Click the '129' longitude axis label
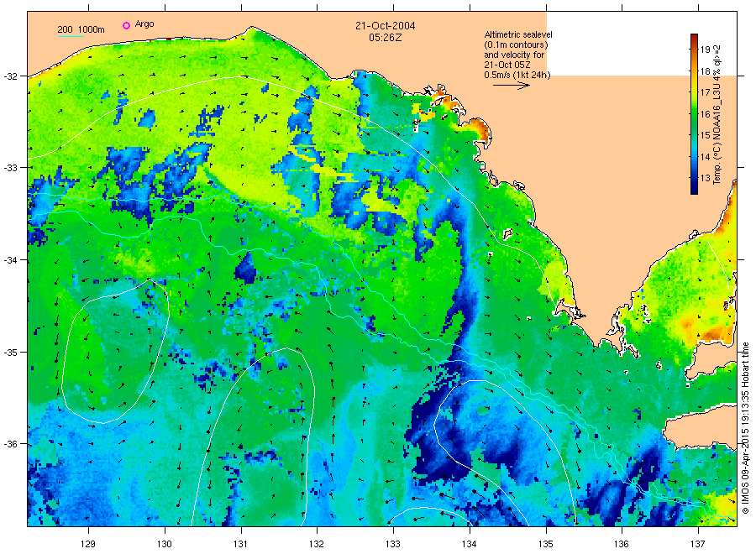Viewport: 756px width, 554px height. [88, 545]
